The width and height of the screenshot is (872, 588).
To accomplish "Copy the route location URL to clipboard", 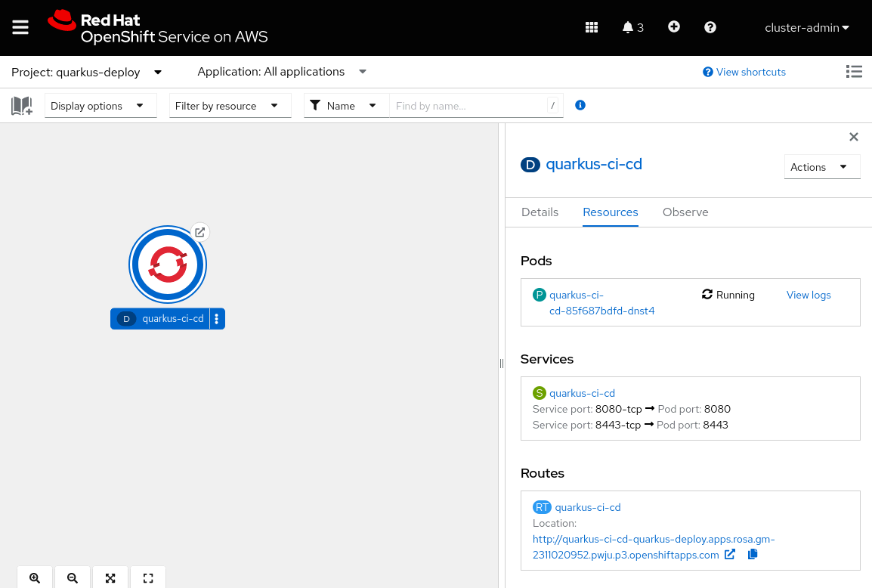I will click(x=753, y=555).
